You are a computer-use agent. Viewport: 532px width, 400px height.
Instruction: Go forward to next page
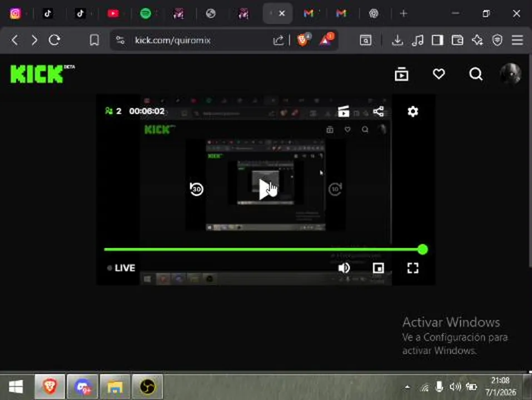(34, 41)
